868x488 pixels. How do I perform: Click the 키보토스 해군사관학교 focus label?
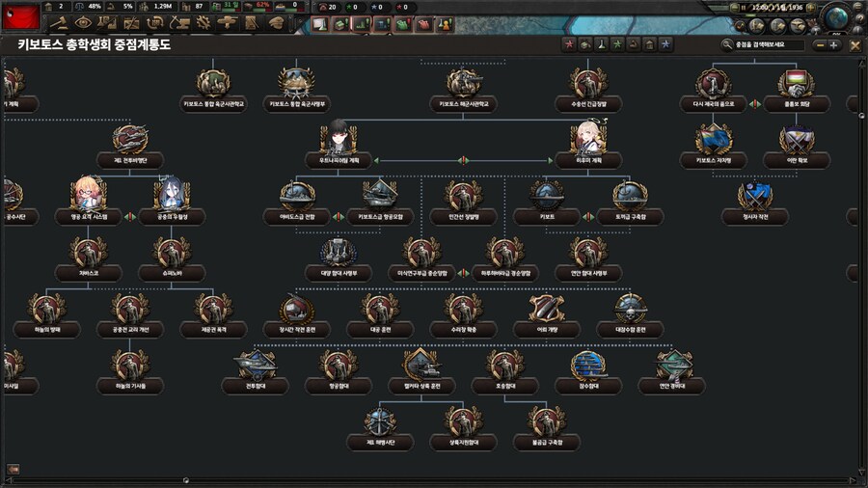(464, 103)
